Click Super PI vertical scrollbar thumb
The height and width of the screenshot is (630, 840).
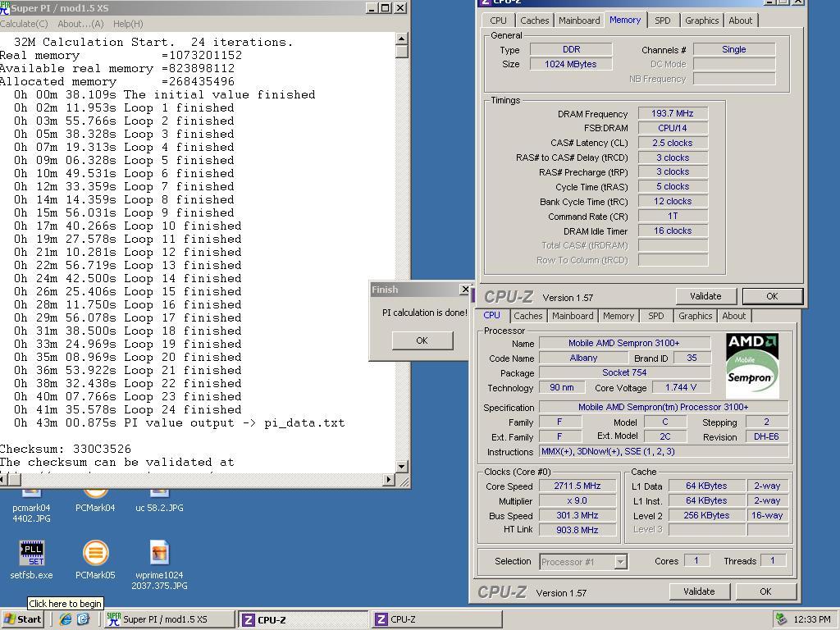(x=402, y=52)
